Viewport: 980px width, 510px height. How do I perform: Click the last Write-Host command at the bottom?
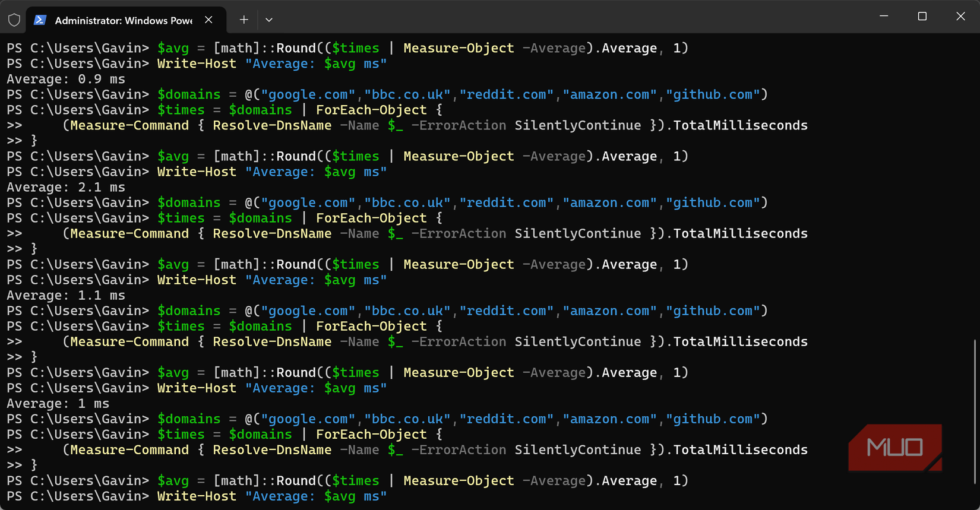click(x=272, y=496)
